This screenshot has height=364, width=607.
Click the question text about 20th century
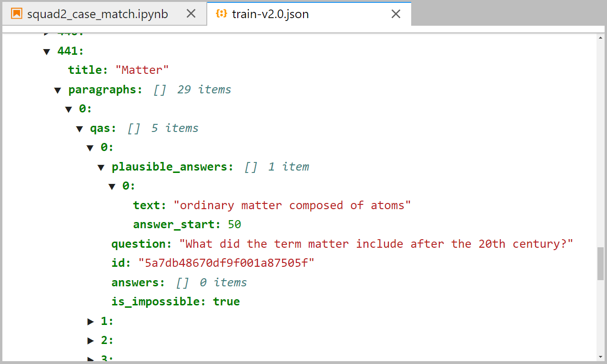coord(376,244)
